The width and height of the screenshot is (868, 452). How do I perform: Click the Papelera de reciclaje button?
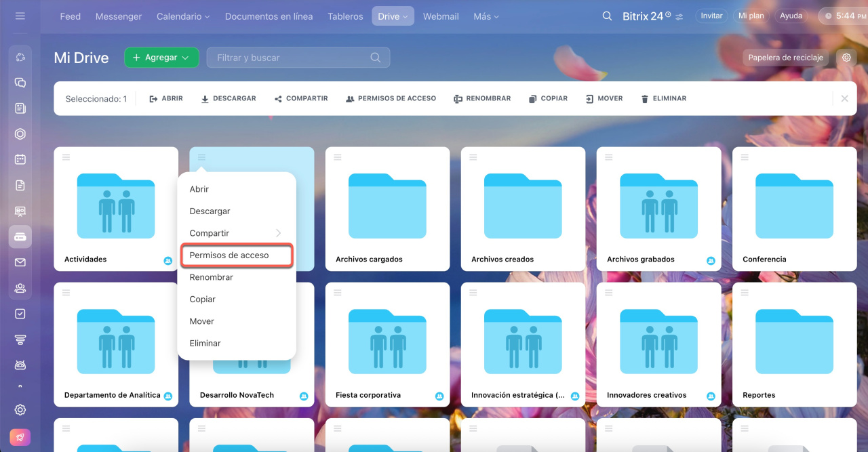point(785,58)
